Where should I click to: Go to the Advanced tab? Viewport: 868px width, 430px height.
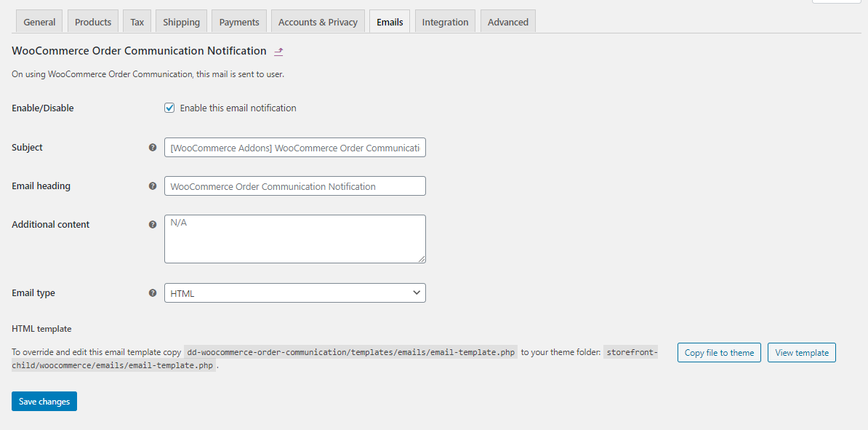coord(508,22)
